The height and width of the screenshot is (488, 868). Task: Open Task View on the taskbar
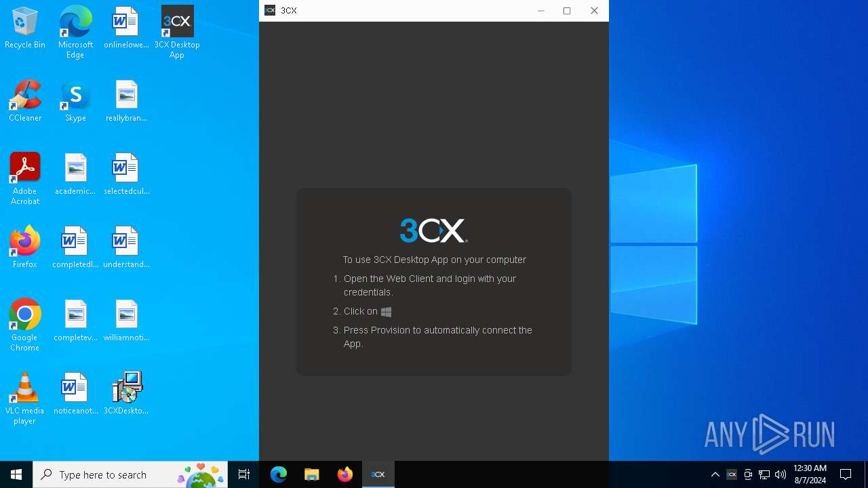pos(244,474)
